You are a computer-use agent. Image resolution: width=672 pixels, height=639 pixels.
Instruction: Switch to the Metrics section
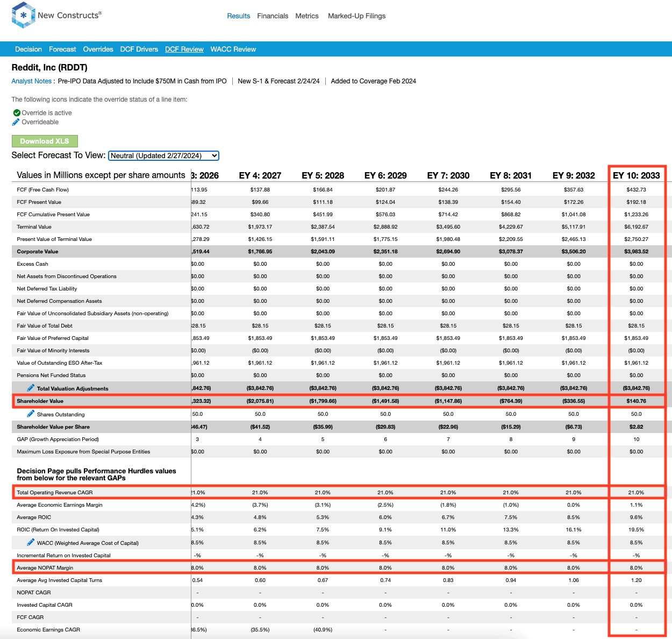[x=307, y=16]
